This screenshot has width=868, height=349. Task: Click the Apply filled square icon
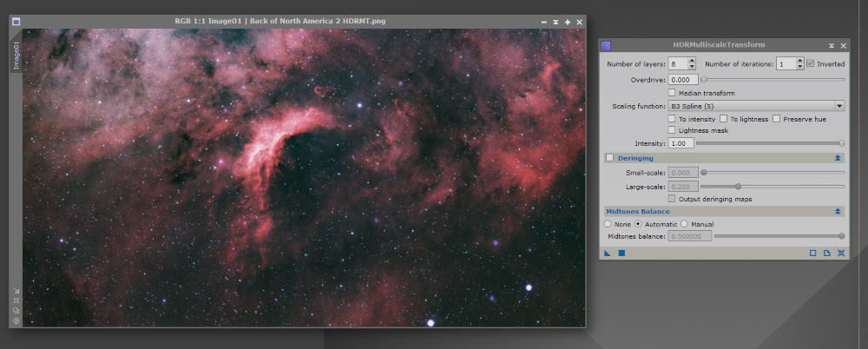pyautogui.click(x=621, y=254)
